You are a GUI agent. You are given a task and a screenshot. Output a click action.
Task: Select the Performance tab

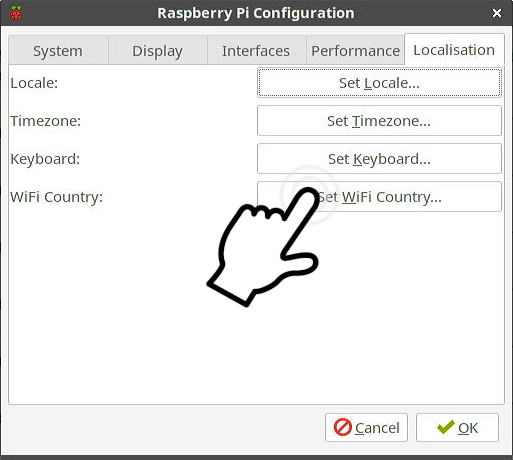pos(355,51)
